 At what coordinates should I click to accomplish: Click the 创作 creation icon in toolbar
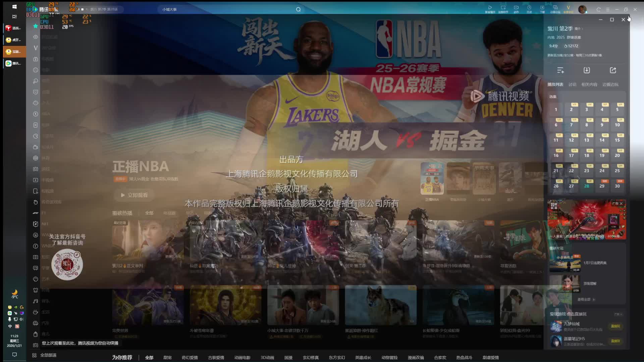[x=516, y=9]
